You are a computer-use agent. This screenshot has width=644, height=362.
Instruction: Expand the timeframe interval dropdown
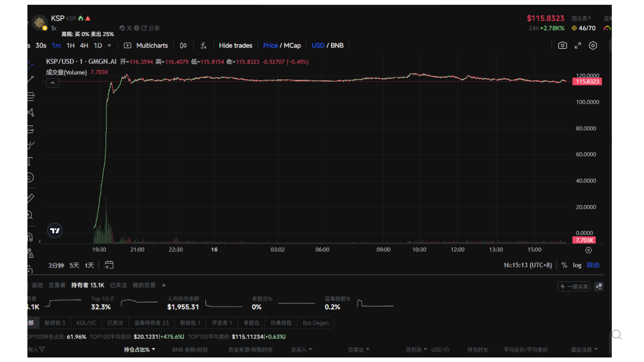pyautogui.click(x=109, y=46)
